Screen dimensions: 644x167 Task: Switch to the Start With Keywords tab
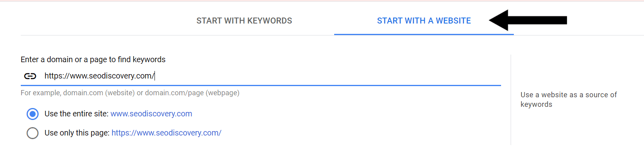[x=244, y=21]
